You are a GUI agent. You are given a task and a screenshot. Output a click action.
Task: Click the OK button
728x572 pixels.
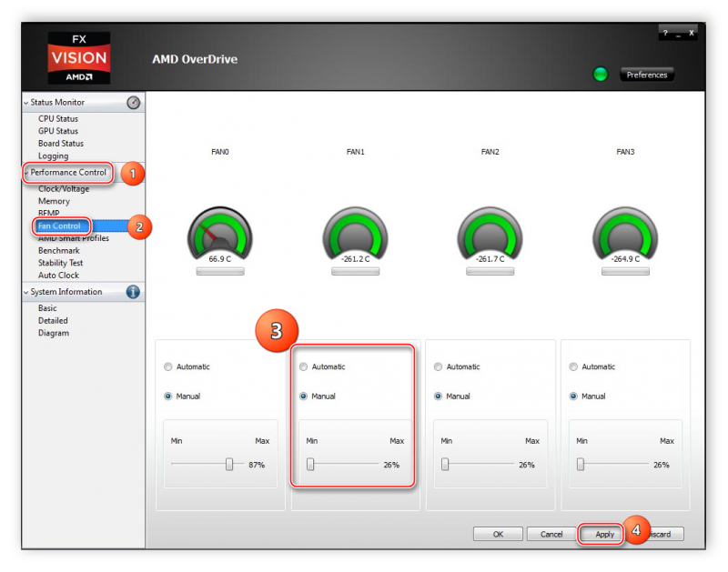coord(498,534)
